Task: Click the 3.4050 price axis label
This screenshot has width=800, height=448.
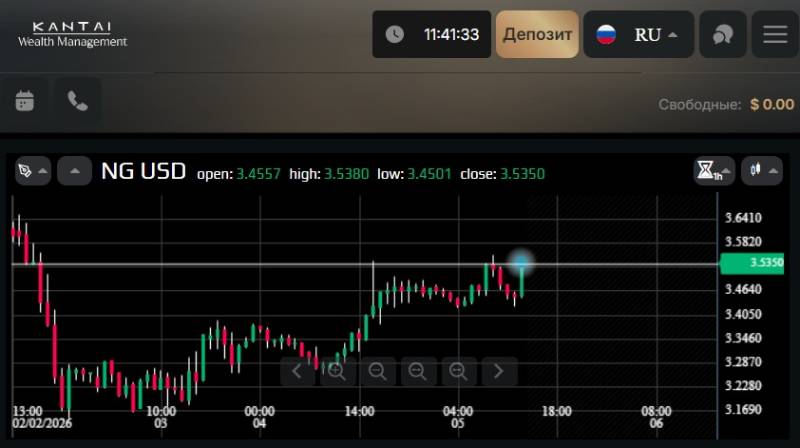Action: point(743,314)
